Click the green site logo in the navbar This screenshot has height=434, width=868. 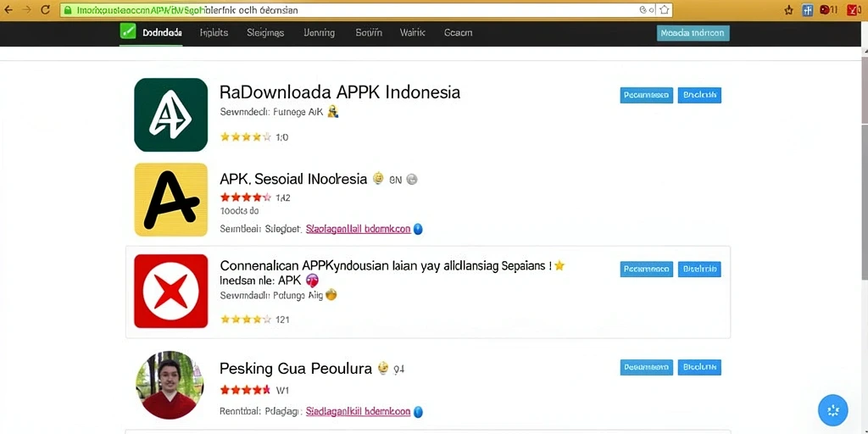127,31
